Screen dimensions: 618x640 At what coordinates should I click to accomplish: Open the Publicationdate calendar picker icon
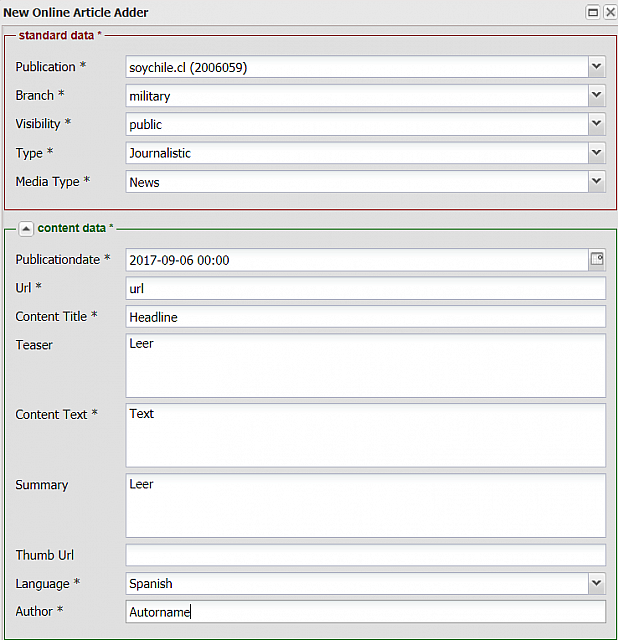[x=597, y=260]
